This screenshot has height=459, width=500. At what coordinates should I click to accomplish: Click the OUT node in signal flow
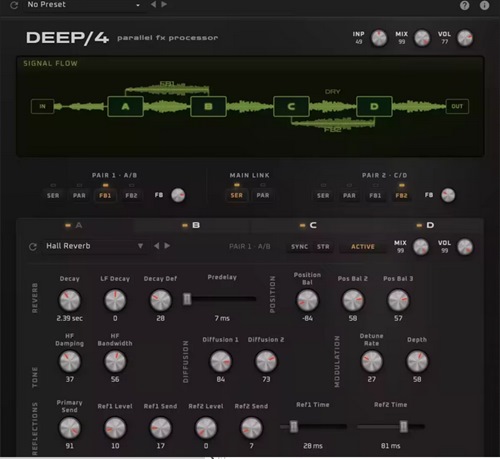(457, 106)
